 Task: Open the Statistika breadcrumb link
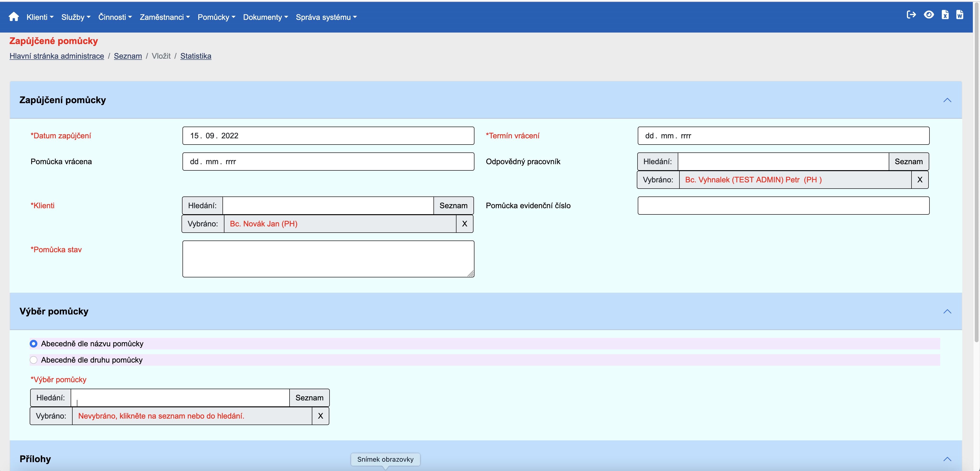click(195, 56)
